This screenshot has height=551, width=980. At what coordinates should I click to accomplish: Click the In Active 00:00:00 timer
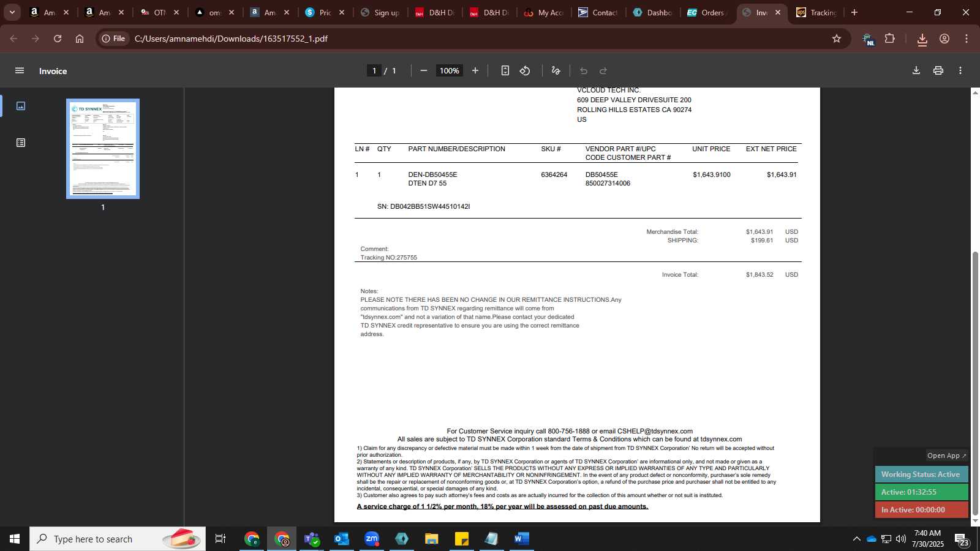coord(921,509)
